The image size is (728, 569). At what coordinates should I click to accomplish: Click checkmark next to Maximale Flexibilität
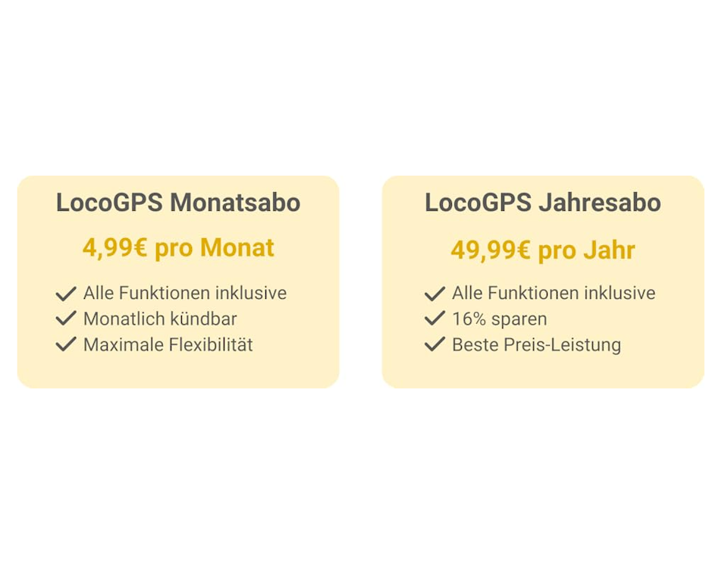(x=66, y=344)
